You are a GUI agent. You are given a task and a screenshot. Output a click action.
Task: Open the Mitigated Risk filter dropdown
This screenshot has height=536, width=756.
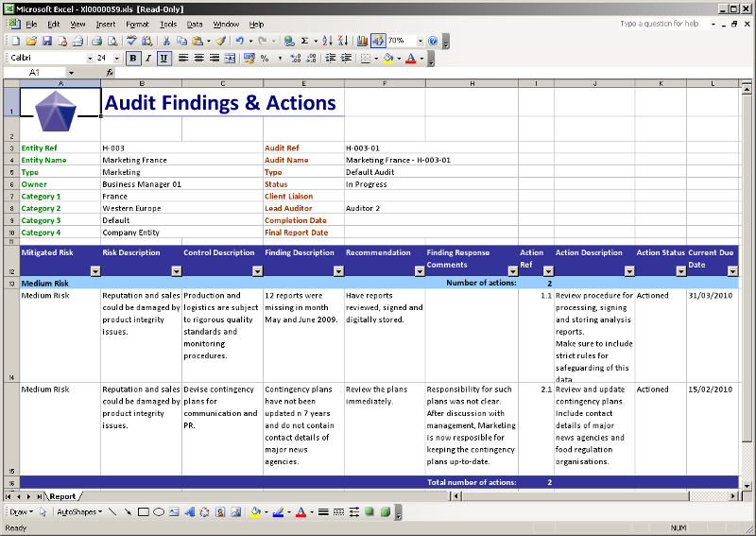95,271
